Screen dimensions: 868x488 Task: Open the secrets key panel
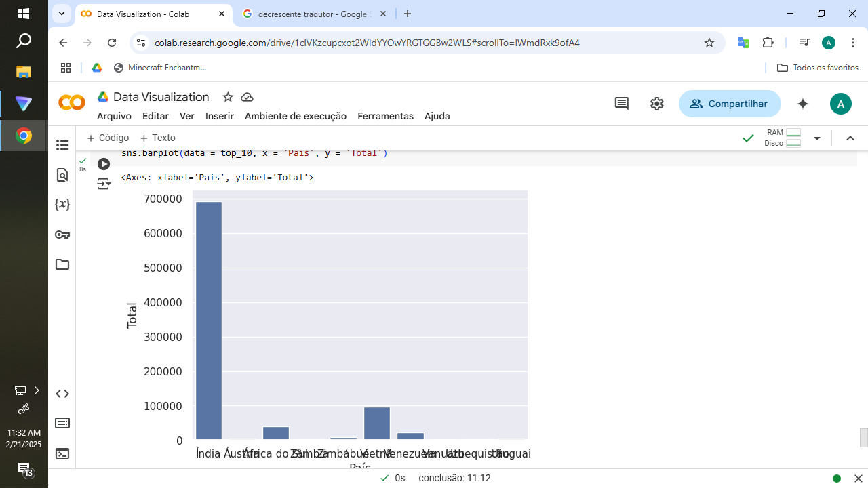(62, 235)
